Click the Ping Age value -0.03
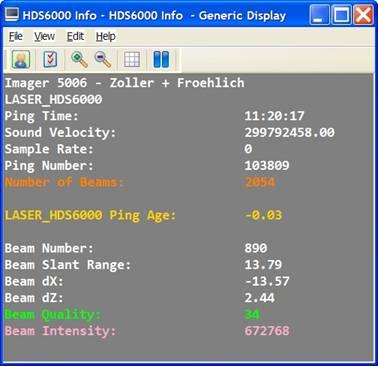This screenshot has height=366, width=378. tap(263, 215)
